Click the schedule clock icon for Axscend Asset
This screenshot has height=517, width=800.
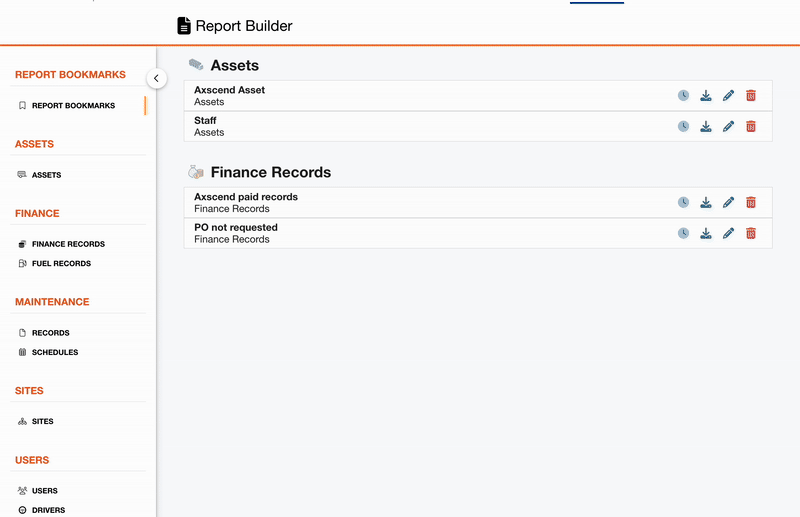[683, 96]
